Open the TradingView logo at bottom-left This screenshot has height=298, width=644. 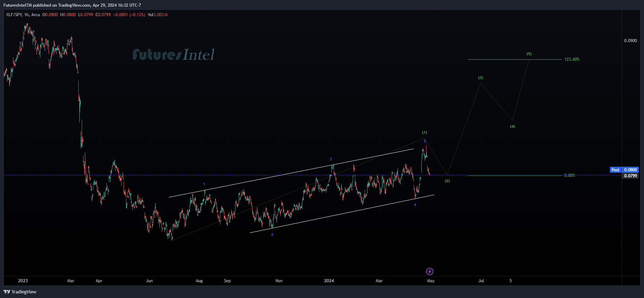[20, 292]
